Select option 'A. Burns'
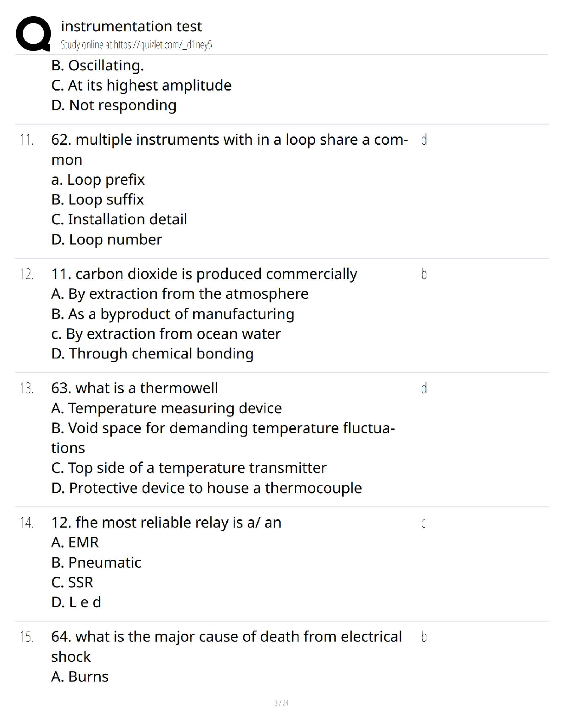Image resolution: width=563 pixels, height=728 pixels. (x=80, y=677)
